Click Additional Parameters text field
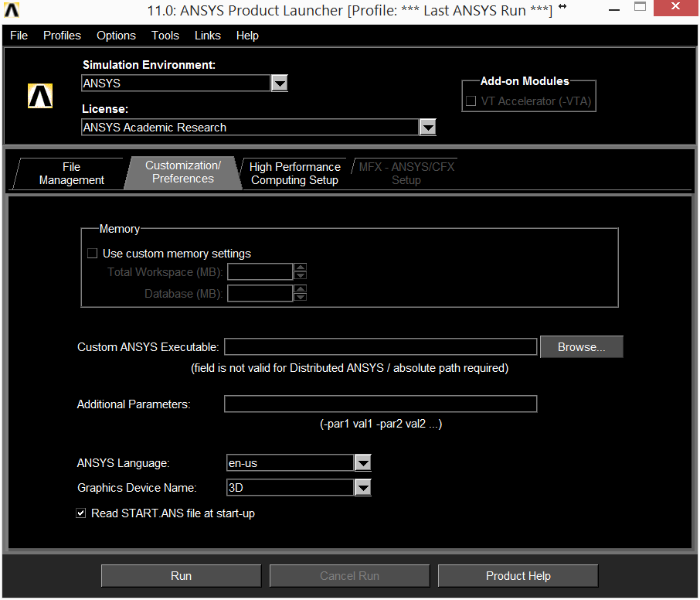The width and height of the screenshot is (700, 600). [380, 404]
